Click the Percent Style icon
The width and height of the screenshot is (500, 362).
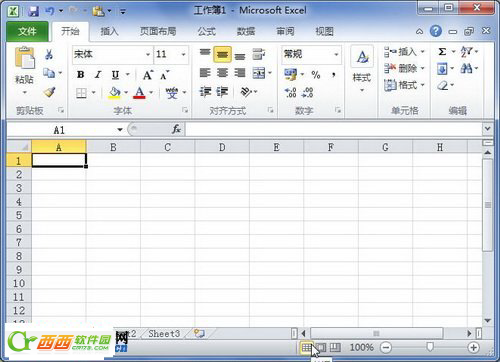click(x=316, y=74)
